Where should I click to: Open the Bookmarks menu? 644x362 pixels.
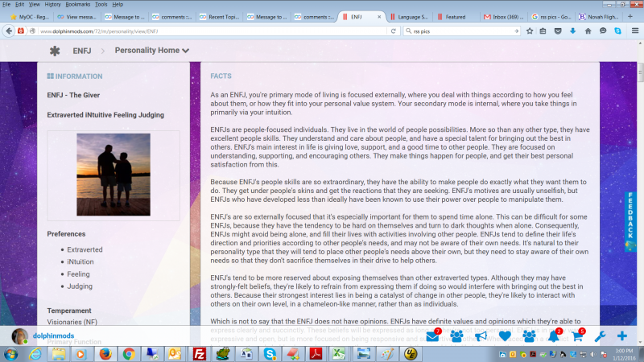coord(77,5)
